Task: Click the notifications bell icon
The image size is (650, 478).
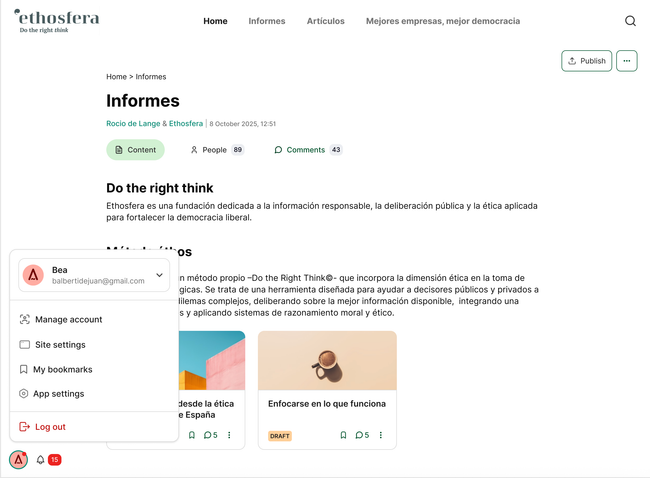Action: pos(41,460)
